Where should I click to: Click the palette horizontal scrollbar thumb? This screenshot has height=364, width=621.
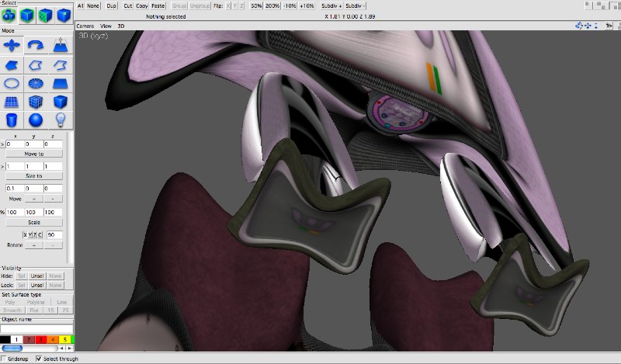tap(12, 348)
